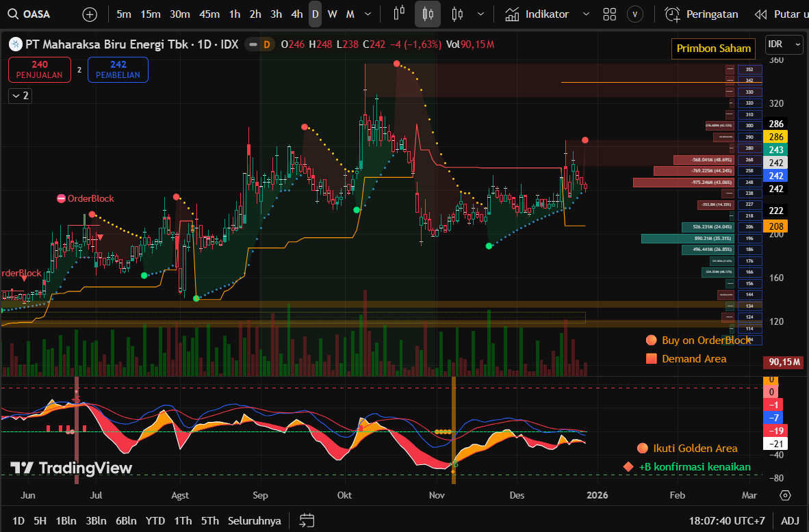Collapse the indicator legend showing 2

pos(20,96)
